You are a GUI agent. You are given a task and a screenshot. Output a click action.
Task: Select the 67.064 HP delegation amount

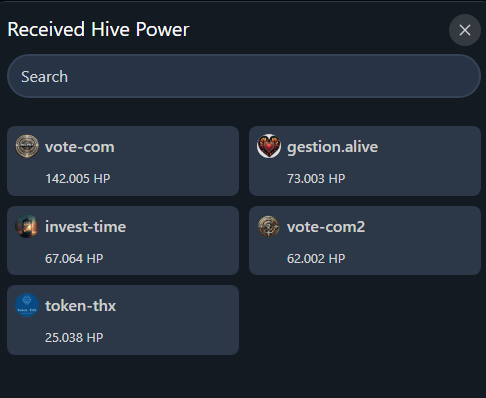click(x=74, y=259)
